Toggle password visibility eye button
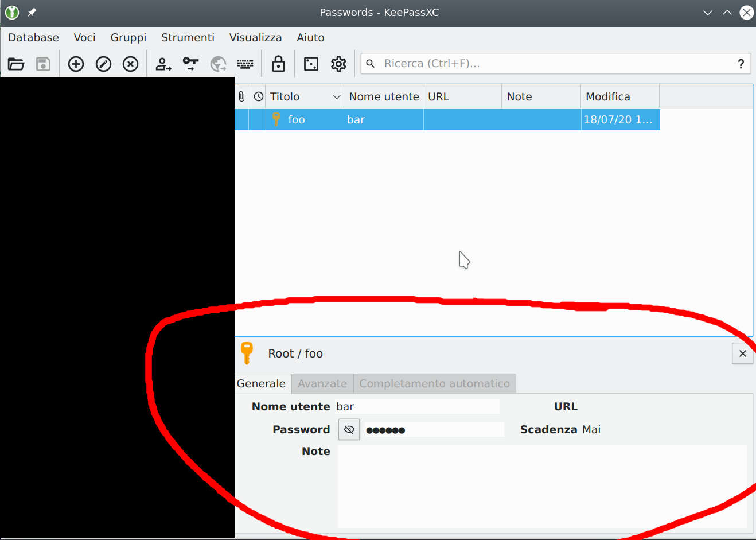The image size is (756, 540). pos(349,429)
